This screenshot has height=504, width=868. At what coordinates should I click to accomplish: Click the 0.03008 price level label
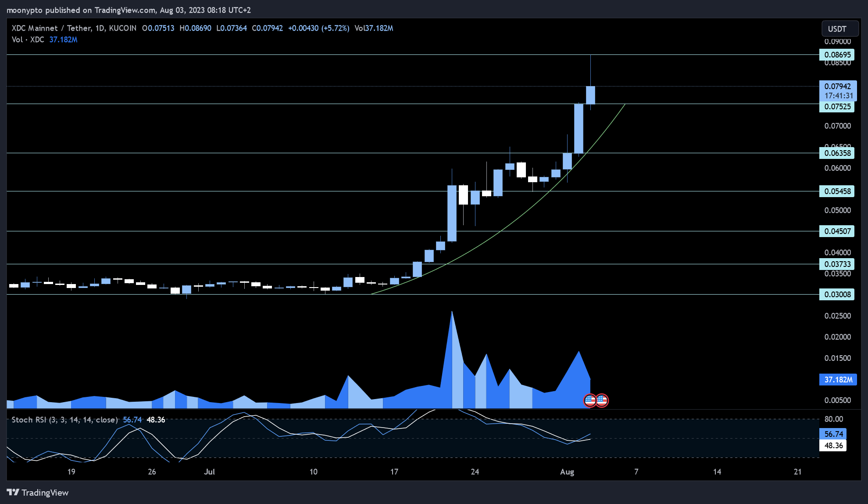pos(837,295)
